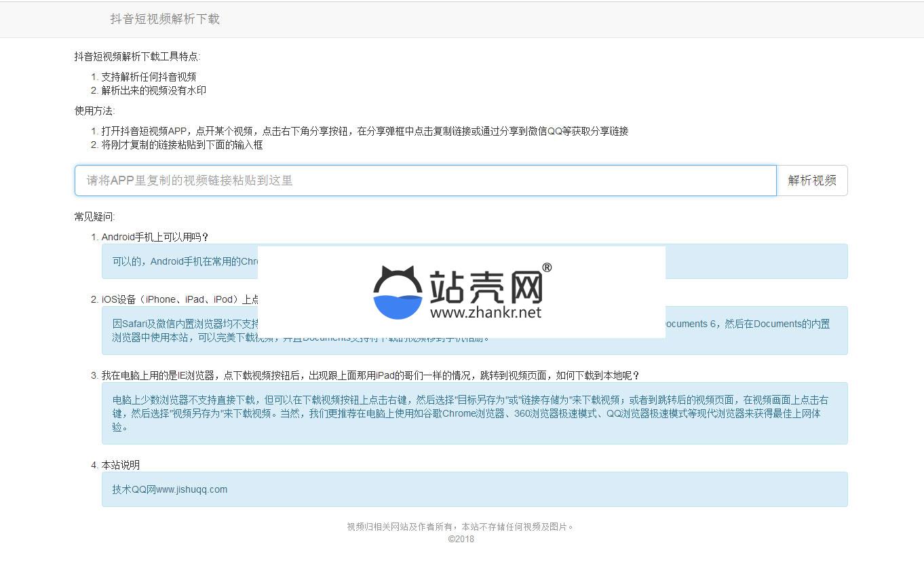Image resolution: width=924 pixels, height=585 pixels.
Task: Click the answer box starting 因Safari及微信内置浏览器
Action: click(x=475, y=331)
